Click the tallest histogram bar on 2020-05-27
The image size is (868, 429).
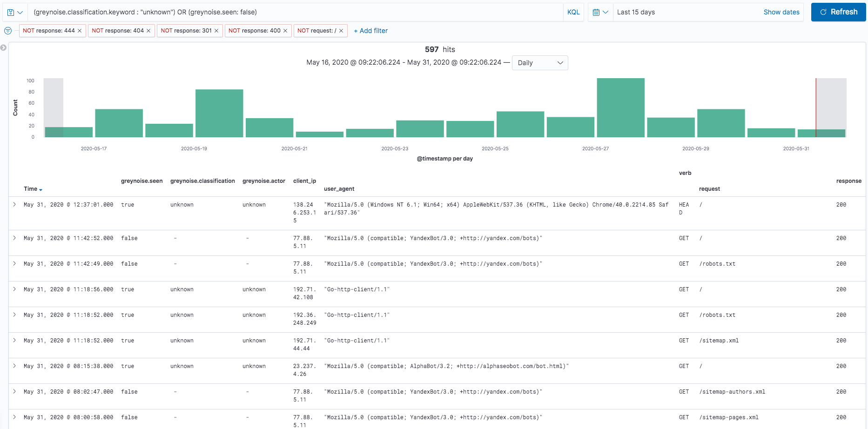620,107
